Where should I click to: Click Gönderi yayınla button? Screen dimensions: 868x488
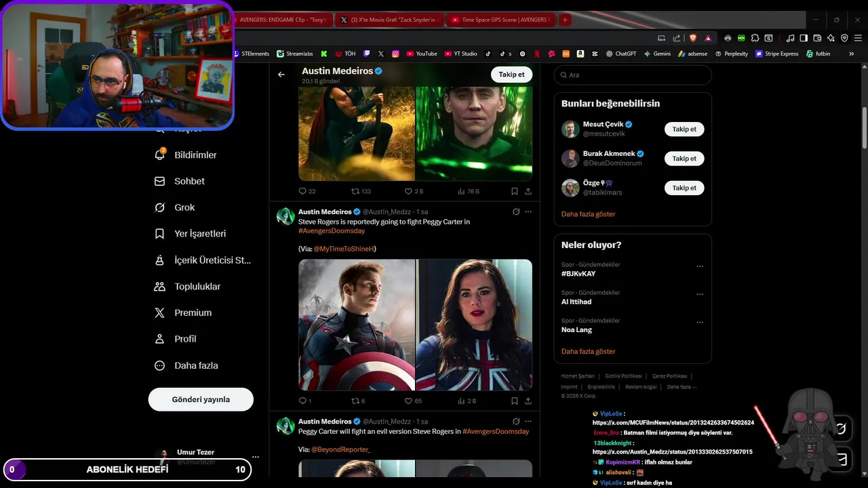(201, 399)
